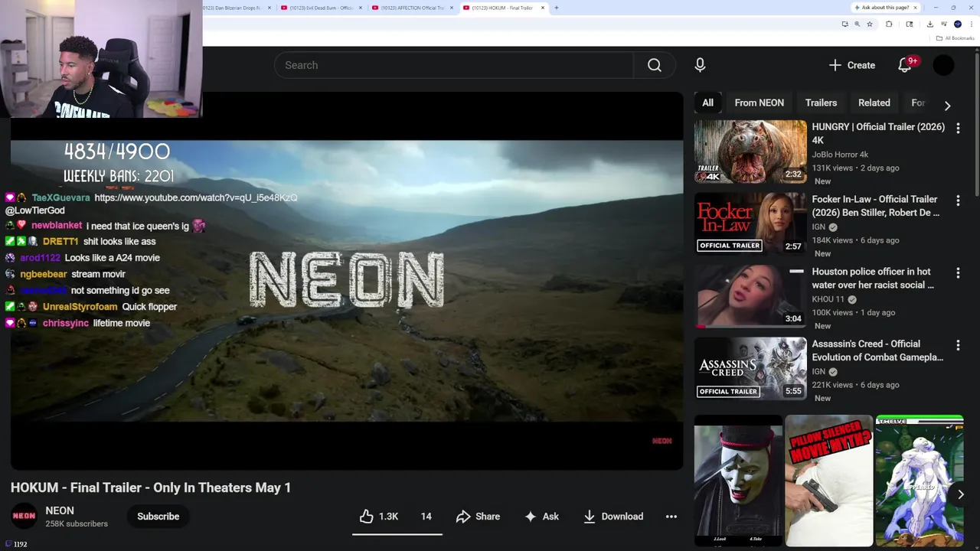This screenshot has height=551, width=980.
Task: Close the Ask about this page chip
Action: (914, 8)
